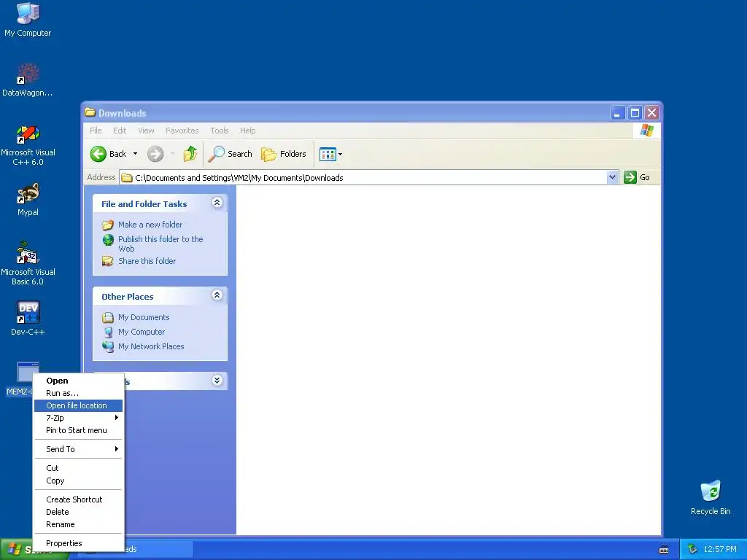
Task: Open the View menu
Action: click(x=146, y=131)
